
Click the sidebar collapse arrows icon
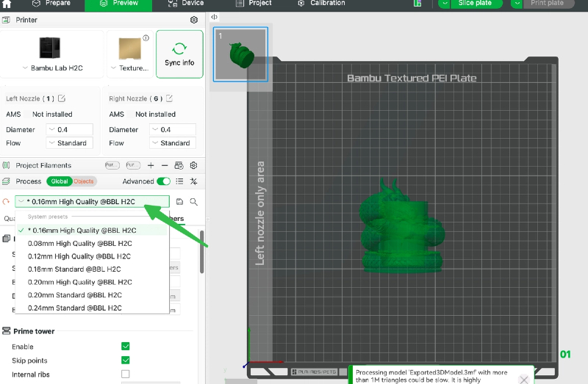(214, 17)
